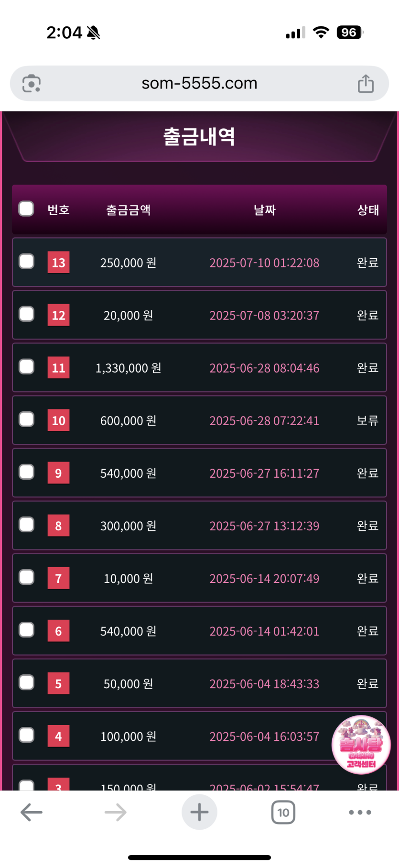Tap the som-5555.com address bar

[x=199, y=84]
